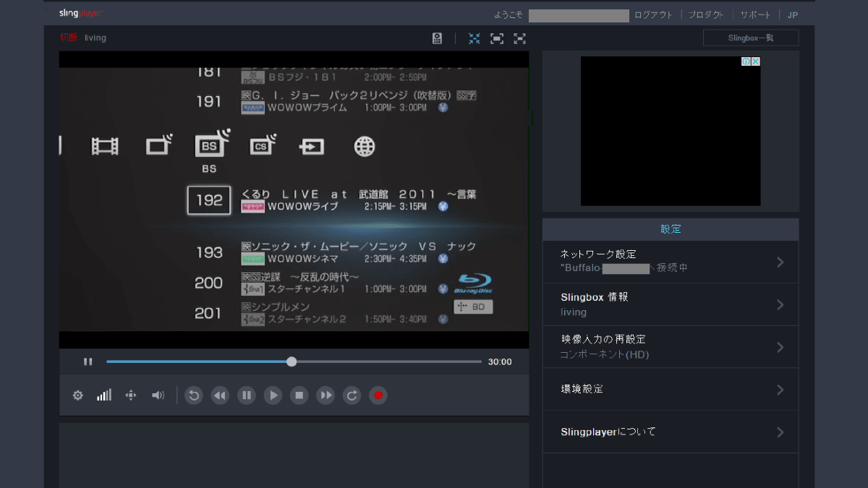
Task: Select the terrestrial TV icon left of BS
Action: click(x=159, y=145)
